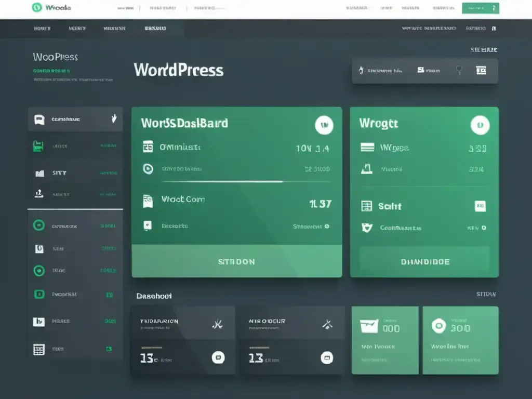Toggle the switch in the WordSDaslBard card's last row
This screenshot has width=532, height=399.
tap(327, 227)
